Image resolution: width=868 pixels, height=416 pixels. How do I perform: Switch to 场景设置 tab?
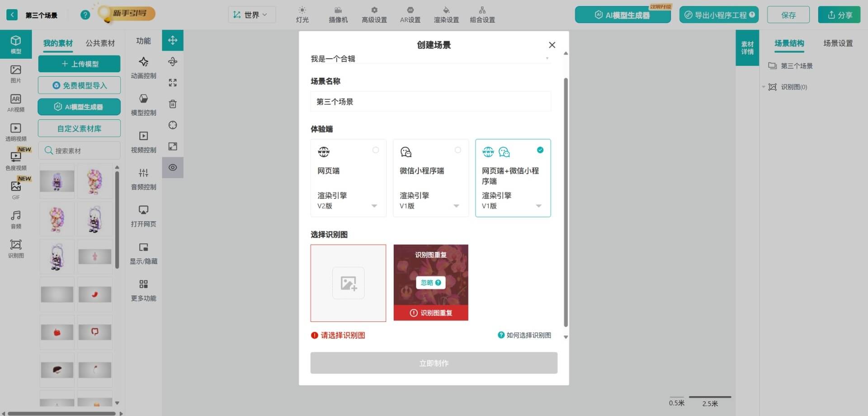(x=838, y=43)
